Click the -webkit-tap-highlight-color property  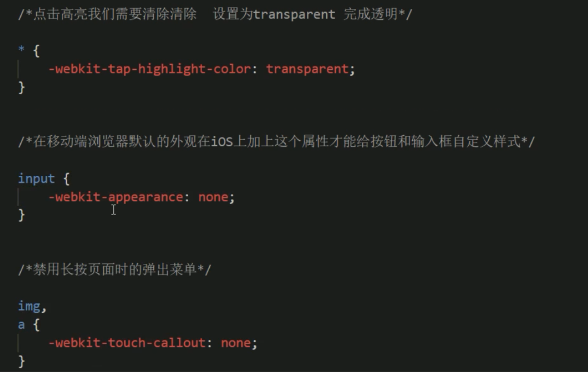click(149, 69)
